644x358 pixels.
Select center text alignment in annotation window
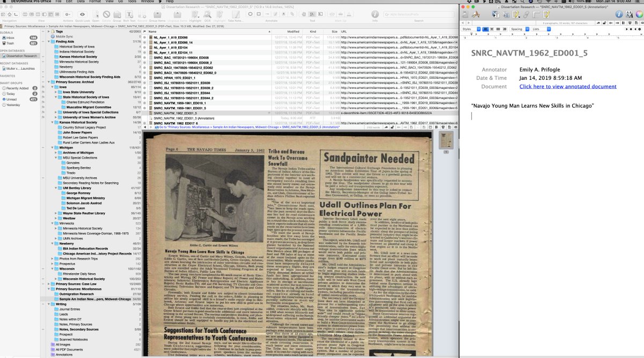(x=492, y=29)
